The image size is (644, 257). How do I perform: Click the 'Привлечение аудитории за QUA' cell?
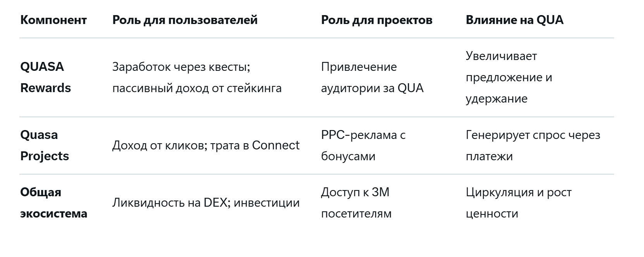[372, 77]
